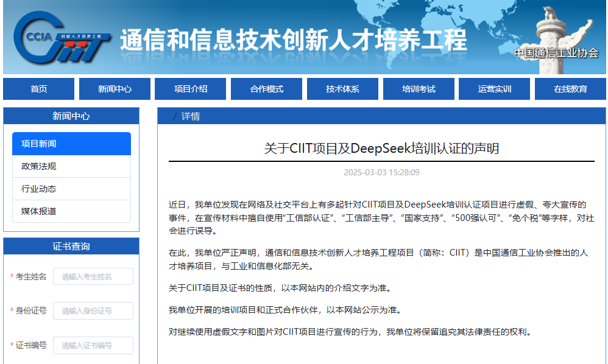Switch to 行业动态 sidebar category

click(71, 189)
